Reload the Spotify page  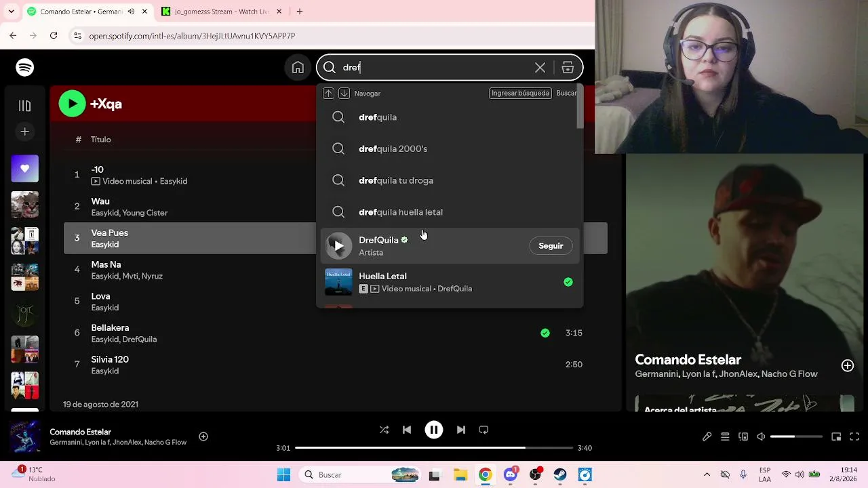[x=54, y=35]
